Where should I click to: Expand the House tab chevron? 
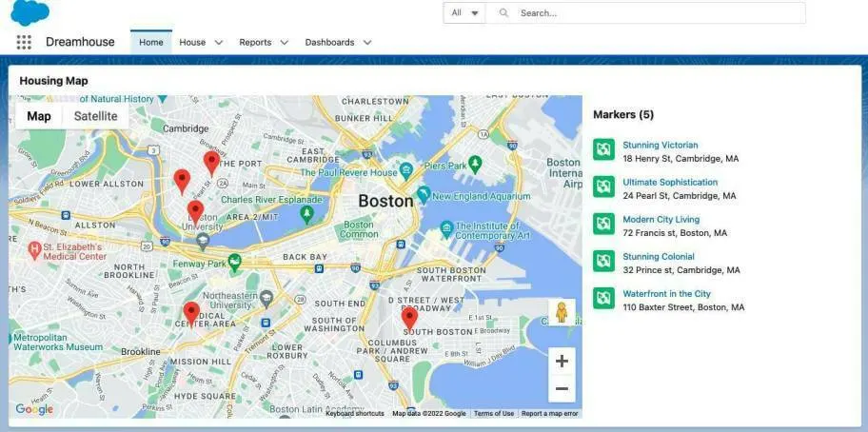[219, 43]
